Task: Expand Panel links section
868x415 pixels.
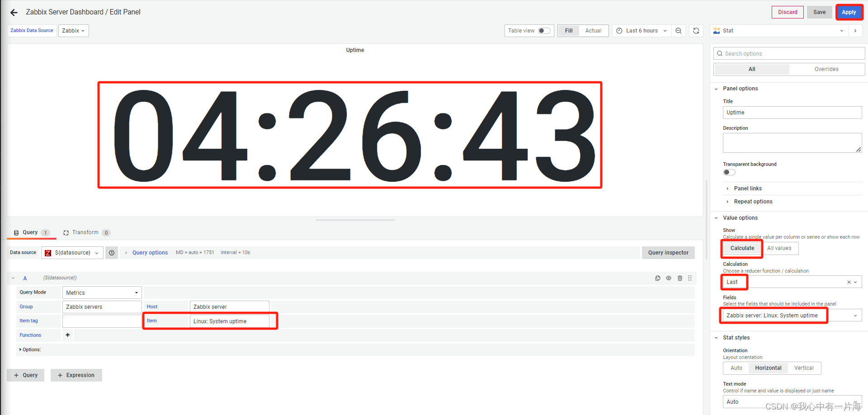Action: click(747, 189)
